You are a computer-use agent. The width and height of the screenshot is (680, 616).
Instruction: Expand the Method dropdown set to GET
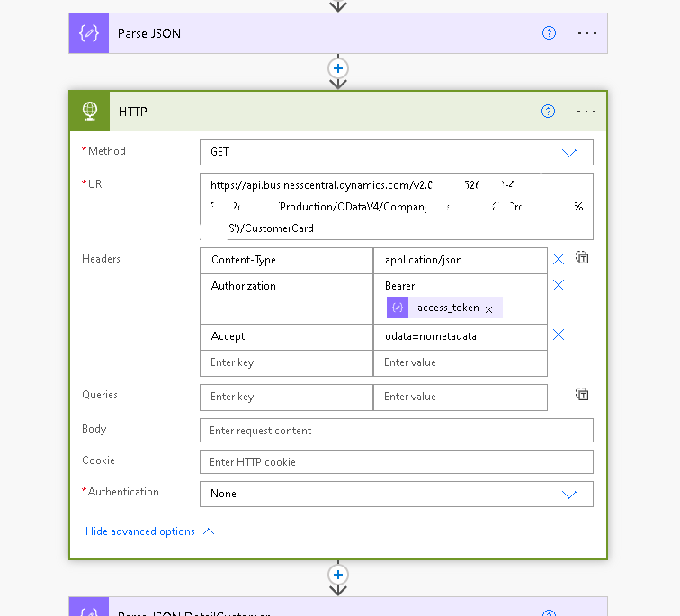pyautogui.click(x=568, y=152)
